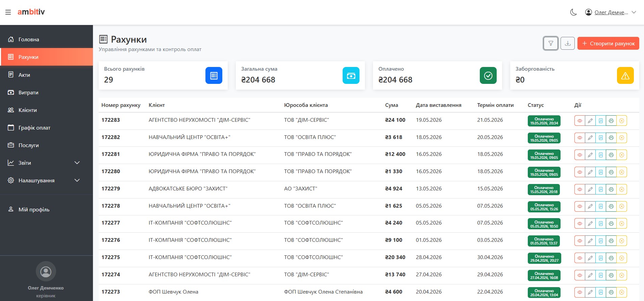Click the ambitiv logo
The height and width of the screenshot is (301, 644).
31,12
